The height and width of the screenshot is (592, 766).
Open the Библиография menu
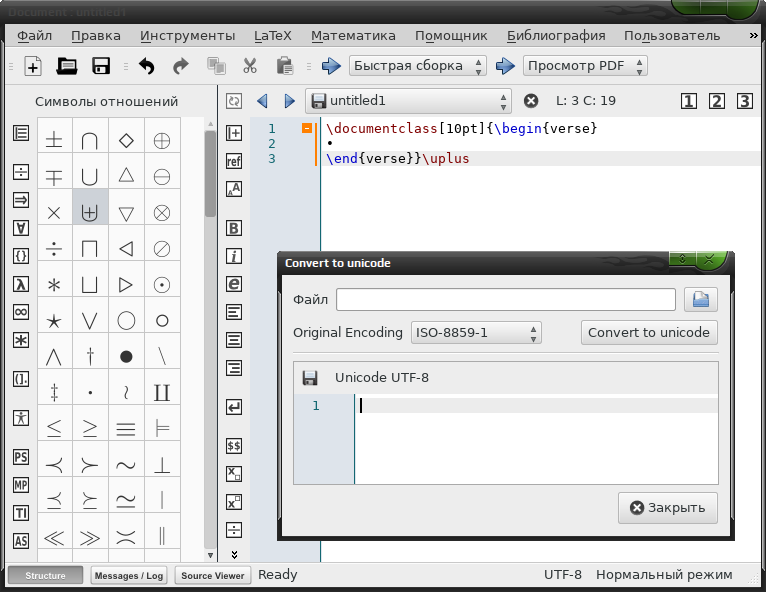[556, 36]
